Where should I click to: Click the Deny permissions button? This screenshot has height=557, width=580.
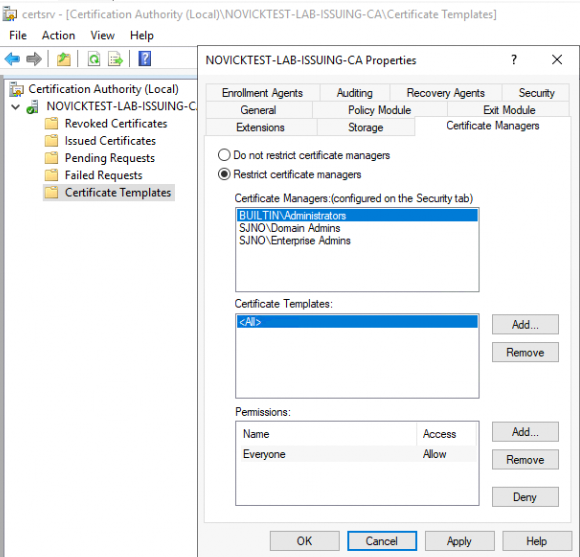click(x=525, y=497)
